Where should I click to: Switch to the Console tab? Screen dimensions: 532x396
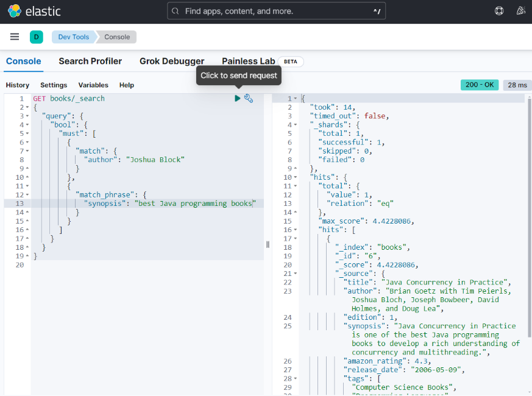(23, 62)
